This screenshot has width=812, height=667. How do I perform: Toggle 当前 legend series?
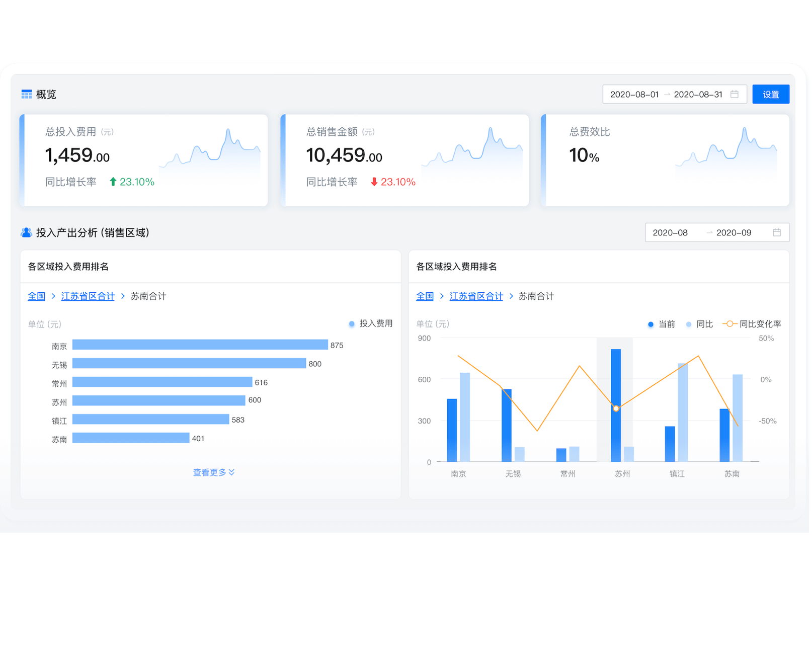(x=662, y=324)
